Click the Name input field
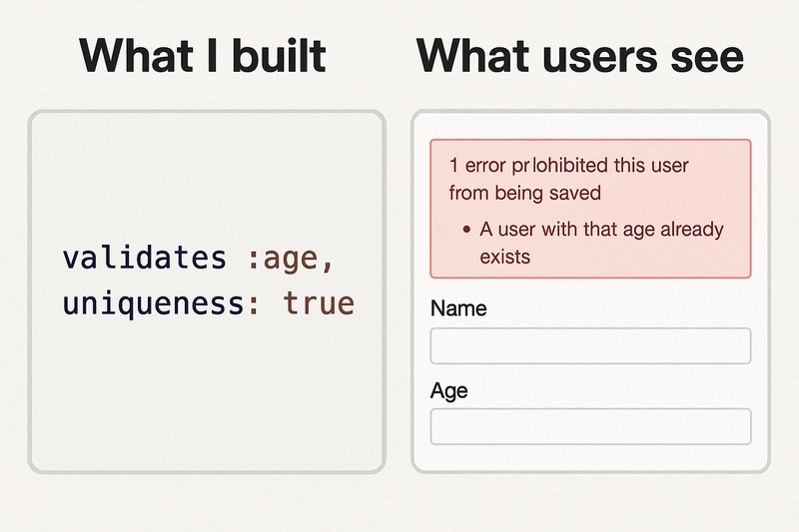The width and height of the screenshot is (799, 532). tap(590, 346)
